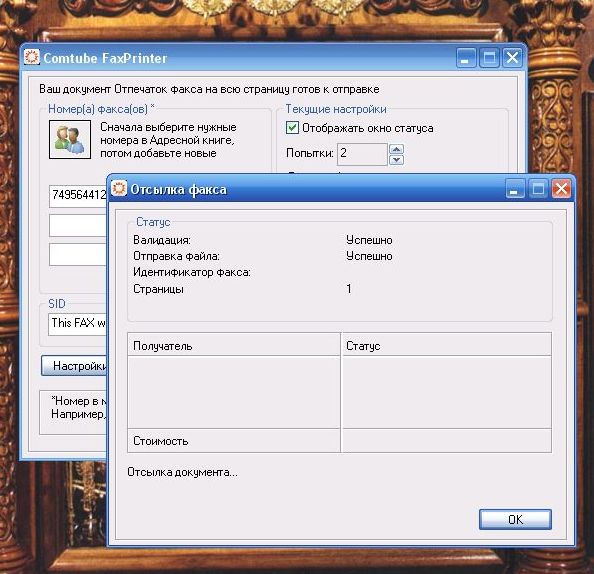Click the Идентификатор факса label
Viewport: 594px width, 574px height.
tap(192, 272)
